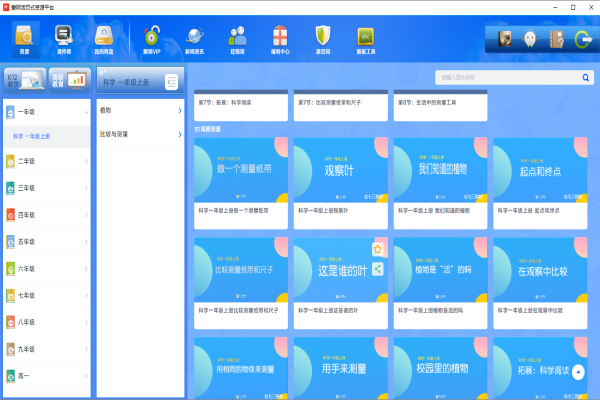Image resolution: width=600 pixels, height=400 pixels.
Task: Select the 资源 tab in toolbar
Action: point(24,39)
